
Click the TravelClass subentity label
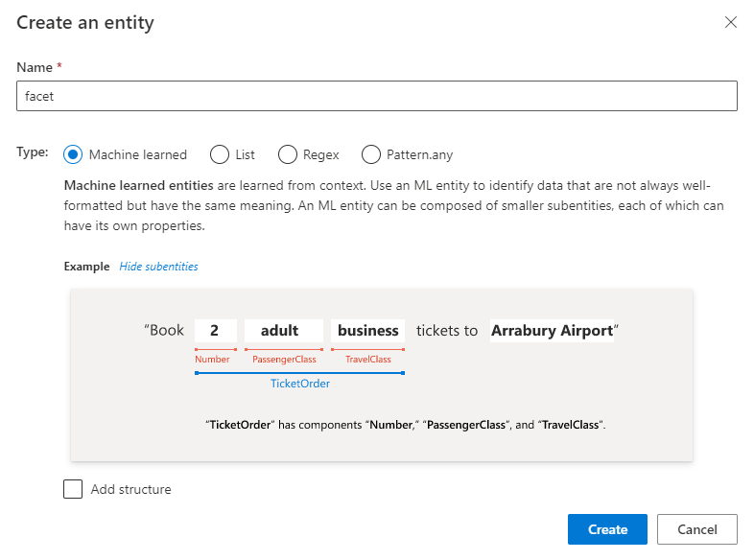(x=368, y=360)
